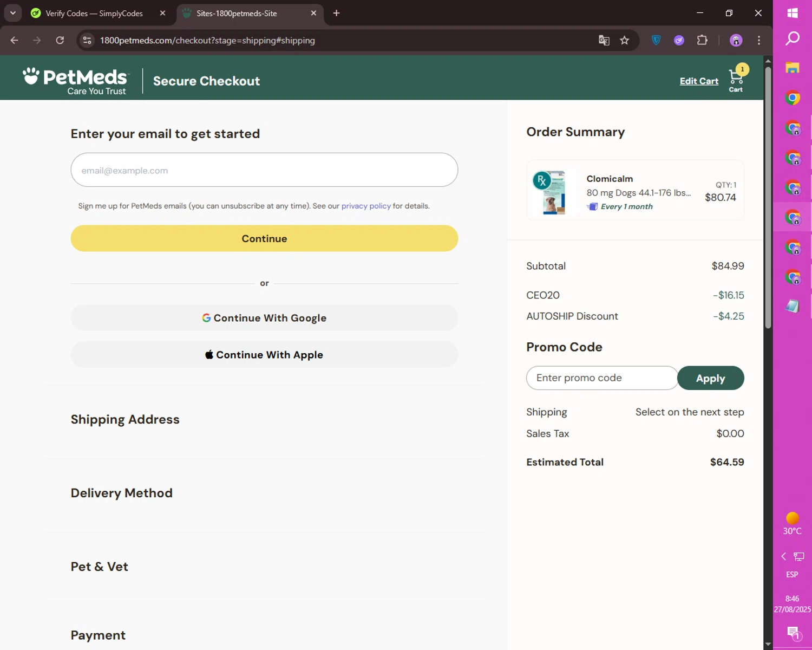This screenshot has height=650, width=812.
Task: Click the browser address bar URL
Action: coord(207,40)
